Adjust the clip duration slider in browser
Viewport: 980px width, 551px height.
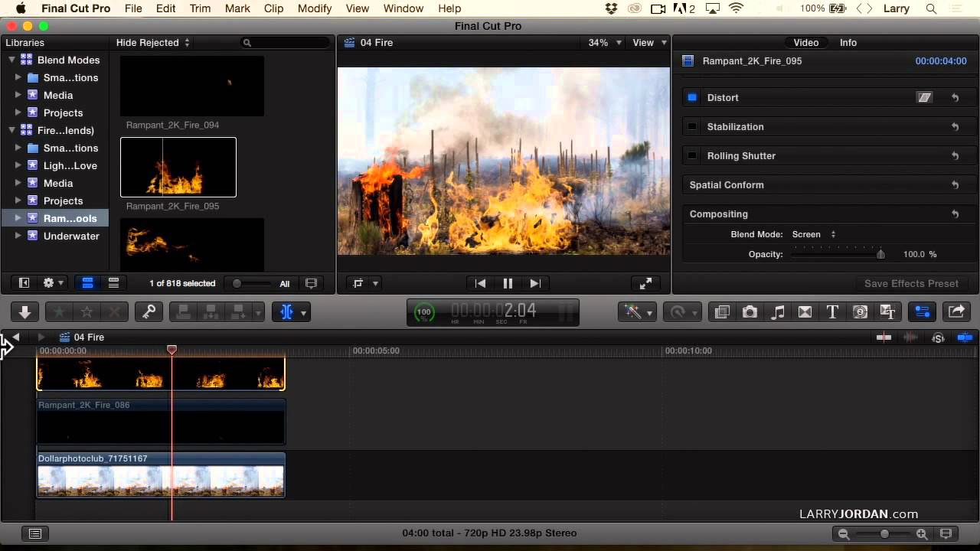click(237, 284)
